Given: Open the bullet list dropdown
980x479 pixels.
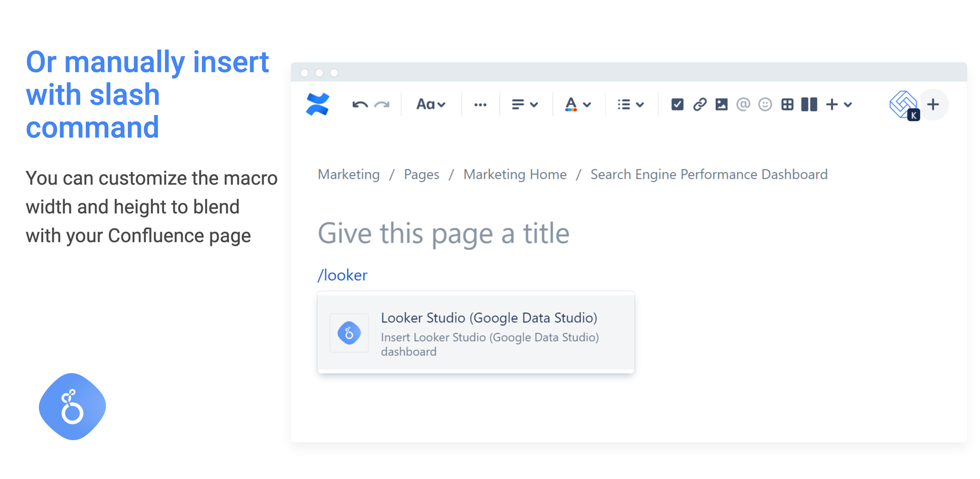Looking at the screenshot, I should coord(631,104).
